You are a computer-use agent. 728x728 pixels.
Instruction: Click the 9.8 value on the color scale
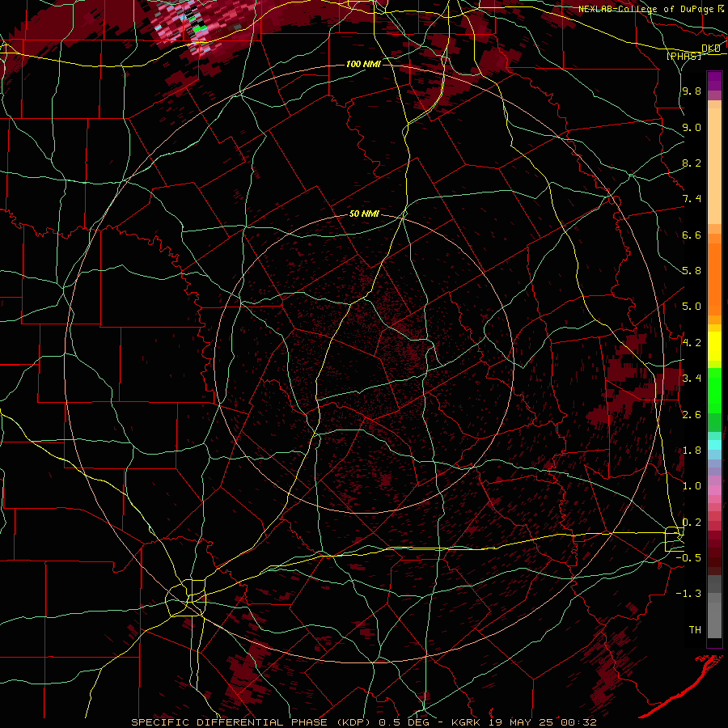click(x=692, y=91)
